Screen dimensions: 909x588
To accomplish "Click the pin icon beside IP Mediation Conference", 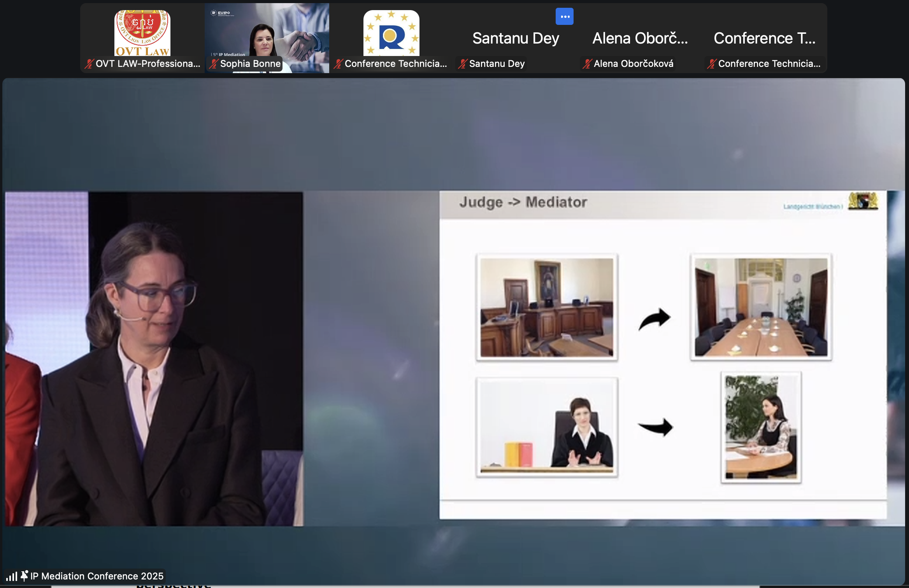I will (x=24, y=576).
